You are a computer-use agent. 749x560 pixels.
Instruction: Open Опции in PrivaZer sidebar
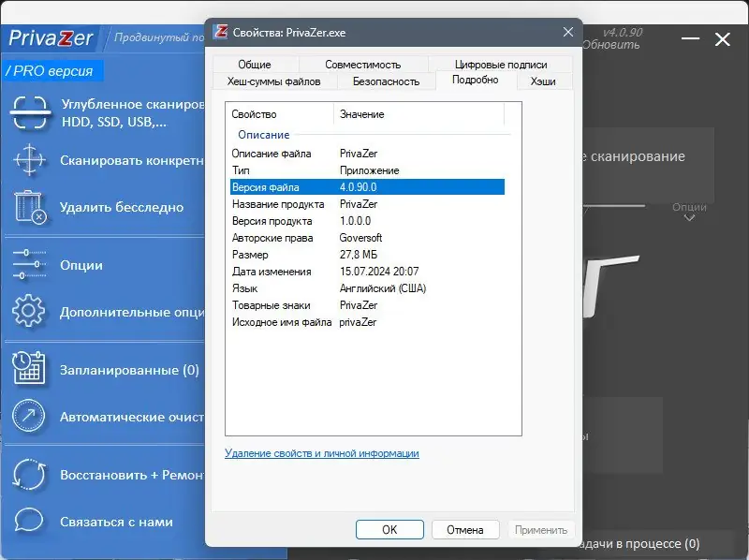(81, 265)
